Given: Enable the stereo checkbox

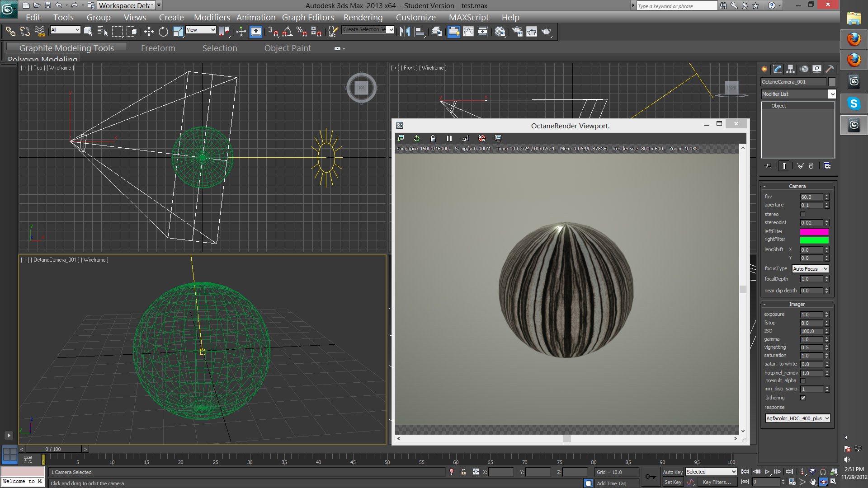Looking at the screenshot, I should [802, 214].
